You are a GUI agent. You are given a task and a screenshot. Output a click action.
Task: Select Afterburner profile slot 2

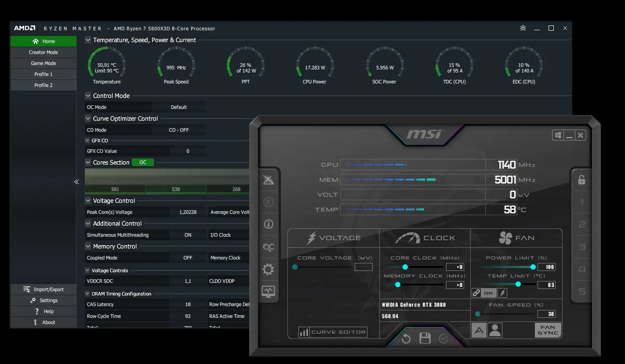[x=581, y=225]
